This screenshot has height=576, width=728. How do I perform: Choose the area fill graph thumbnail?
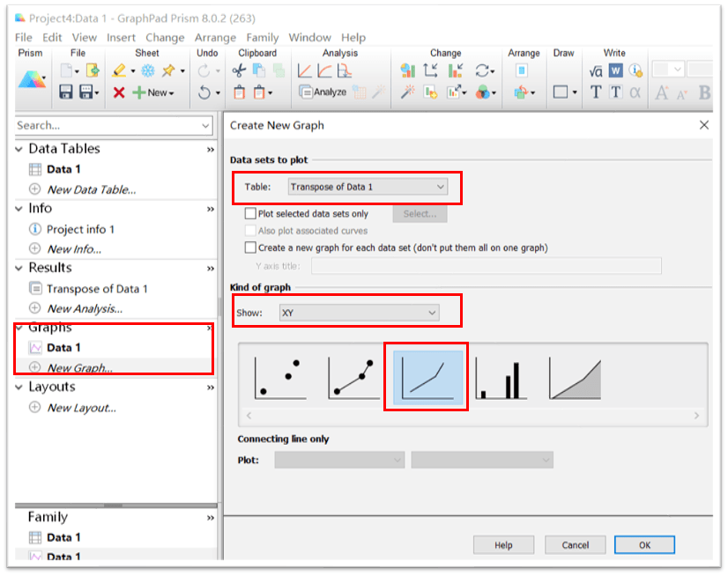(x=575, y=376)
